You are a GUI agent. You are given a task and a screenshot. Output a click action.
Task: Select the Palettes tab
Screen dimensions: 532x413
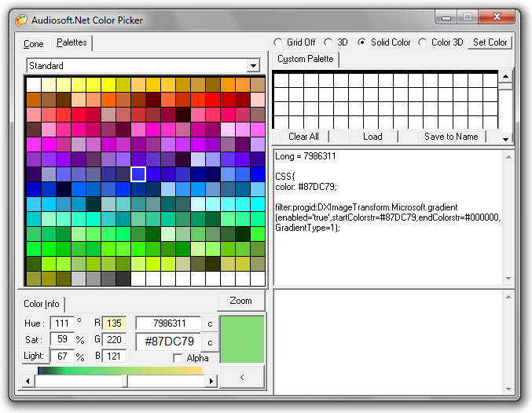[72, 42]
